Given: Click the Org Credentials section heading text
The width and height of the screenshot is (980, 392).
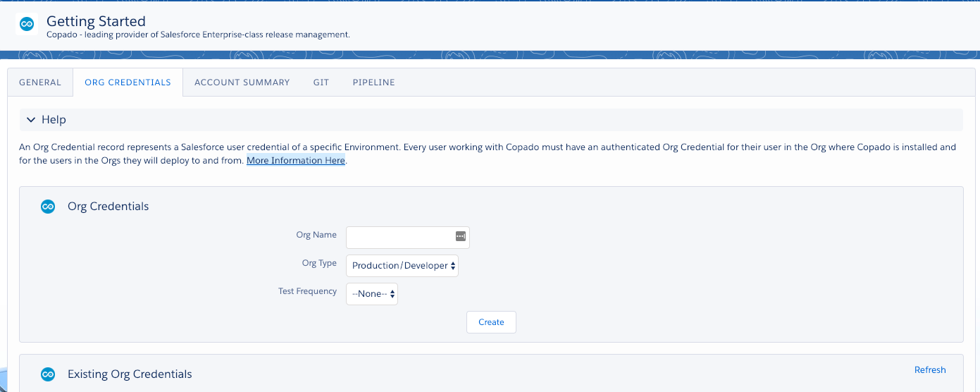Looking at the screenshot, I should point(108,207).
